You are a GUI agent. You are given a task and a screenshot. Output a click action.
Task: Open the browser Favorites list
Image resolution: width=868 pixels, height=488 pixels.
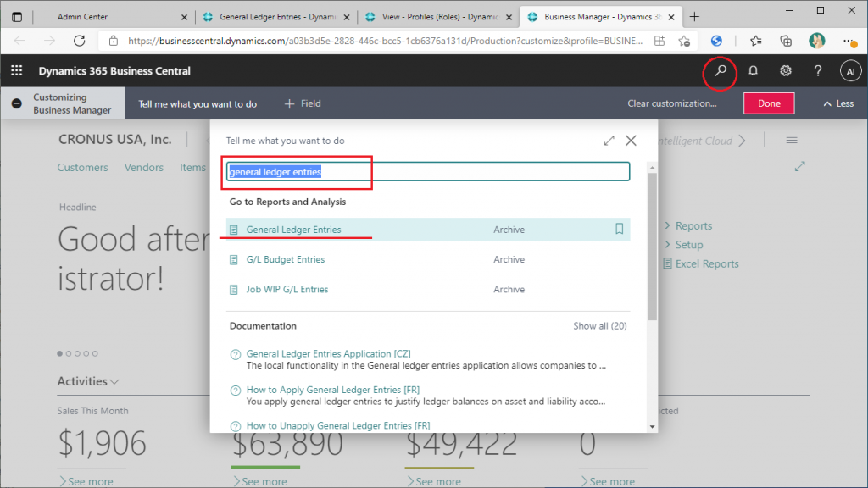755,41
